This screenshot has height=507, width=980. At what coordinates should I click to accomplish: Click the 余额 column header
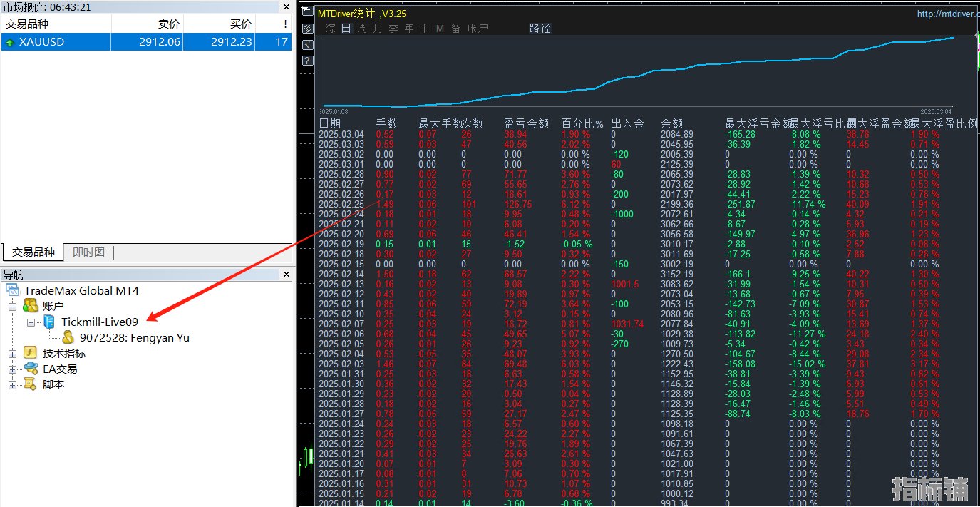pos(672,123)
